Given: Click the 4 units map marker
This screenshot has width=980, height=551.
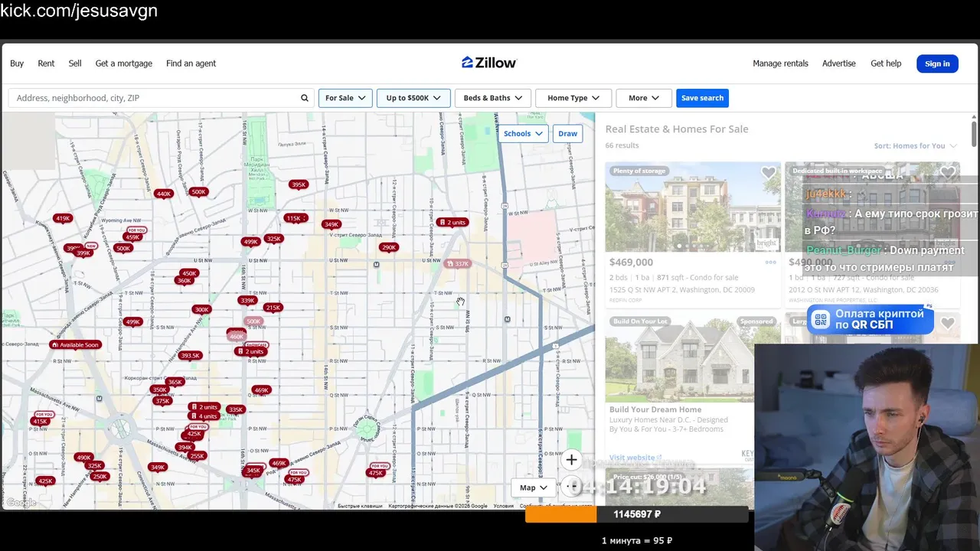Looking at the screenshot, I should click(x=204, y=416).
